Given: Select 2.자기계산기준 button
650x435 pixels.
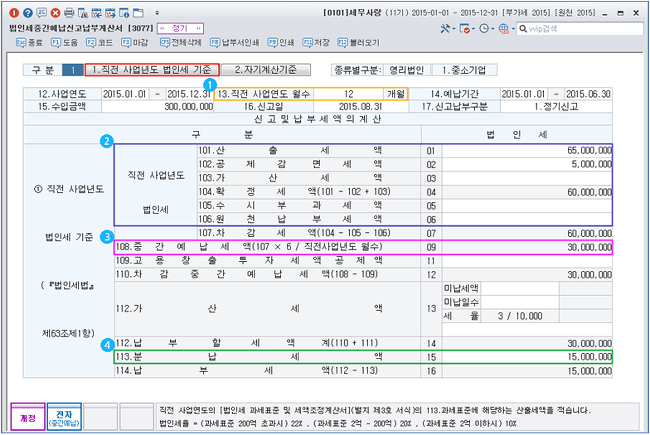Looking at the screenshot, I should click(x=266, y=70).
